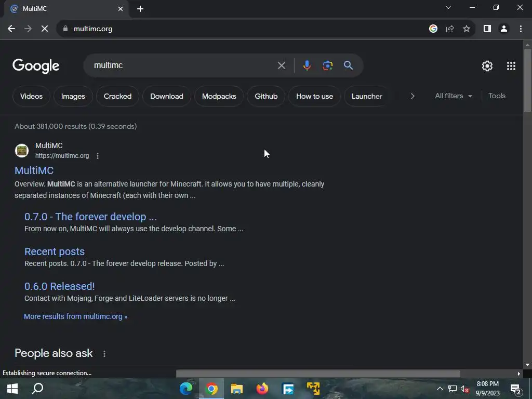Close the MultiMC browser tab
Image resolution: width=532 pixels, height=399 pixels.
(x=121, y=9)
